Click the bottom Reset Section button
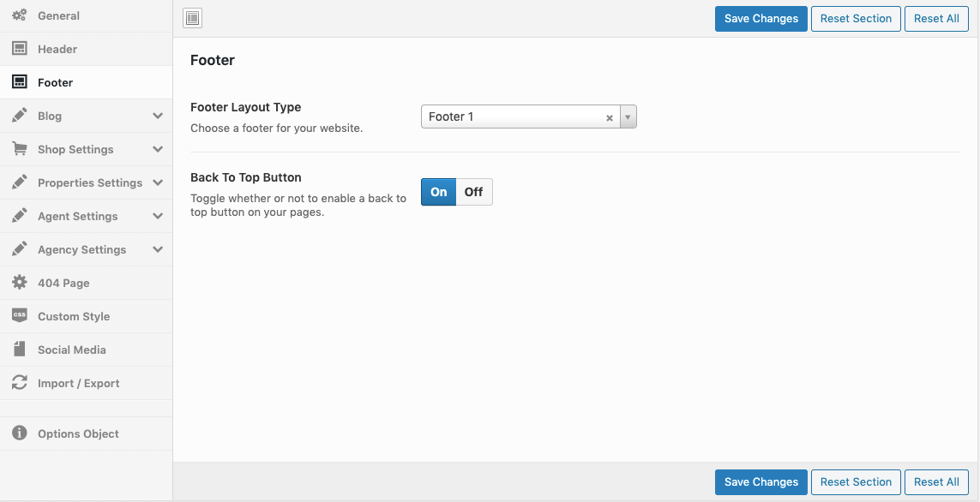 [x=856, y=482]
